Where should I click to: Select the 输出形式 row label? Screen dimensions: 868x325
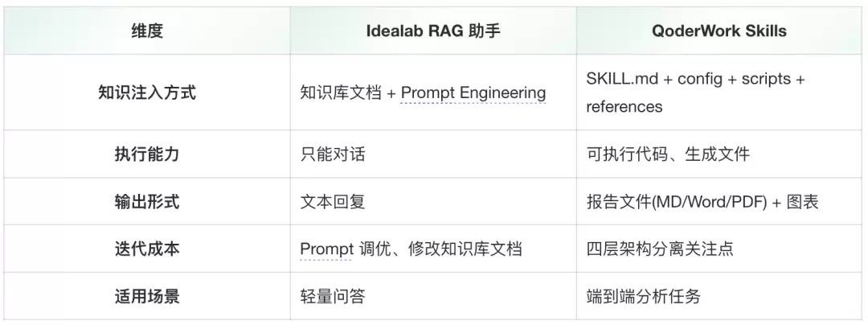pos(147,202)
